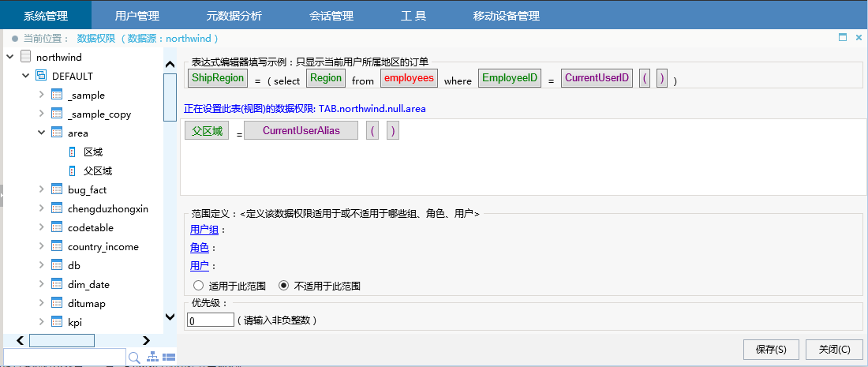Screen dimensions: 868x367
Task: Click the kpi table icon
Action: pyautogui.click(x=57, y=322)
